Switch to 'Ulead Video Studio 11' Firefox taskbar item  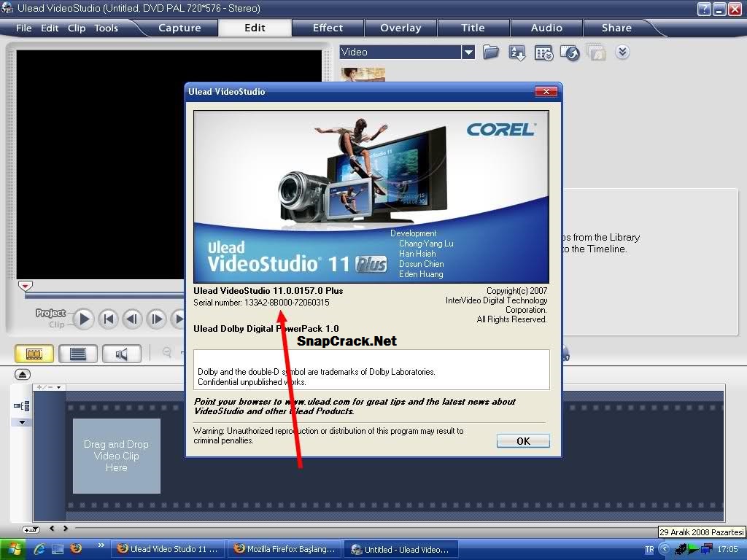pos(168,549)
